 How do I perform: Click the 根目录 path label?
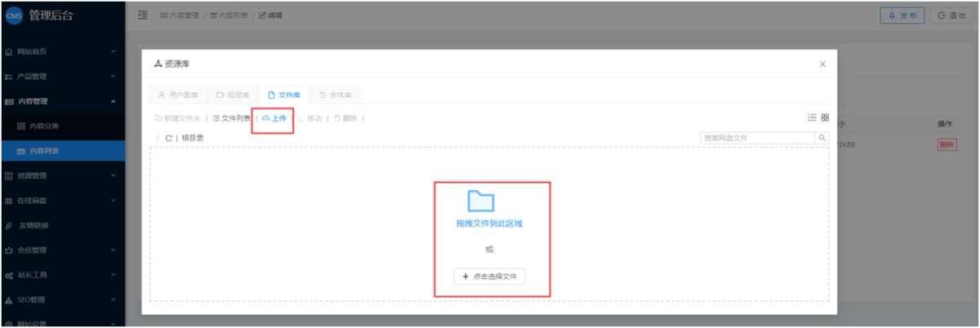193,138
